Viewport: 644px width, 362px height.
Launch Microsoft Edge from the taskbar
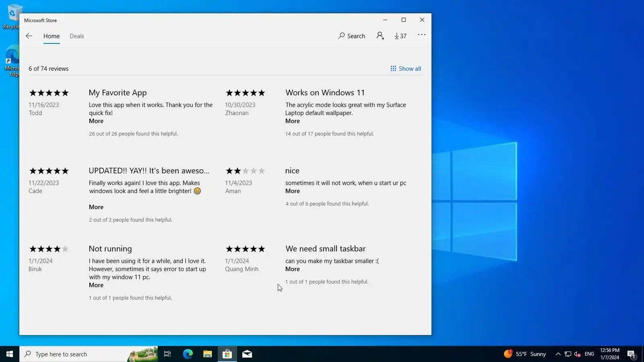[188, 354]
